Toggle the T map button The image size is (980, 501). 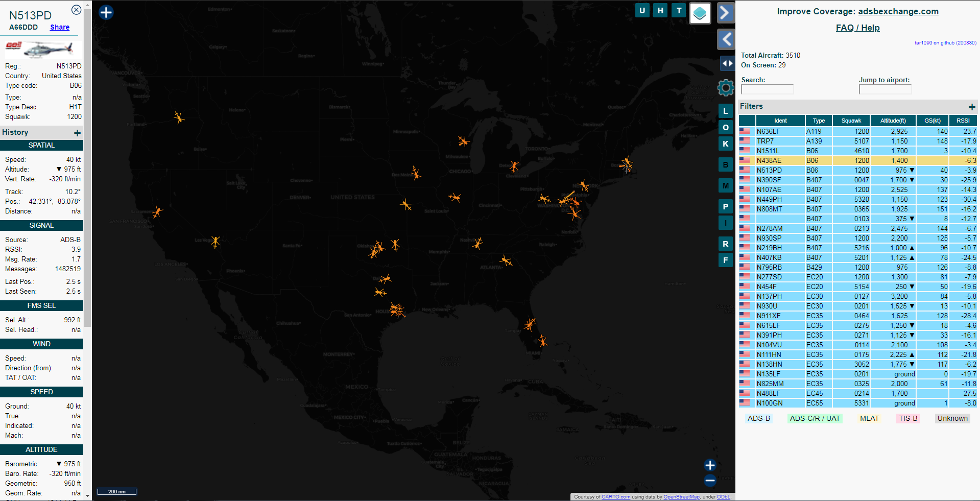click(679, 10)
